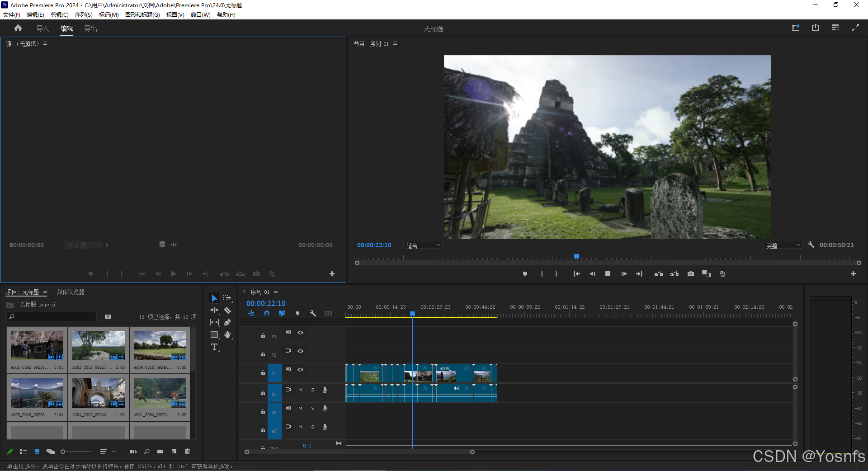Choose the Type text tool
The width and height of the screenshot is (868, 471).
tap(214, 347)
